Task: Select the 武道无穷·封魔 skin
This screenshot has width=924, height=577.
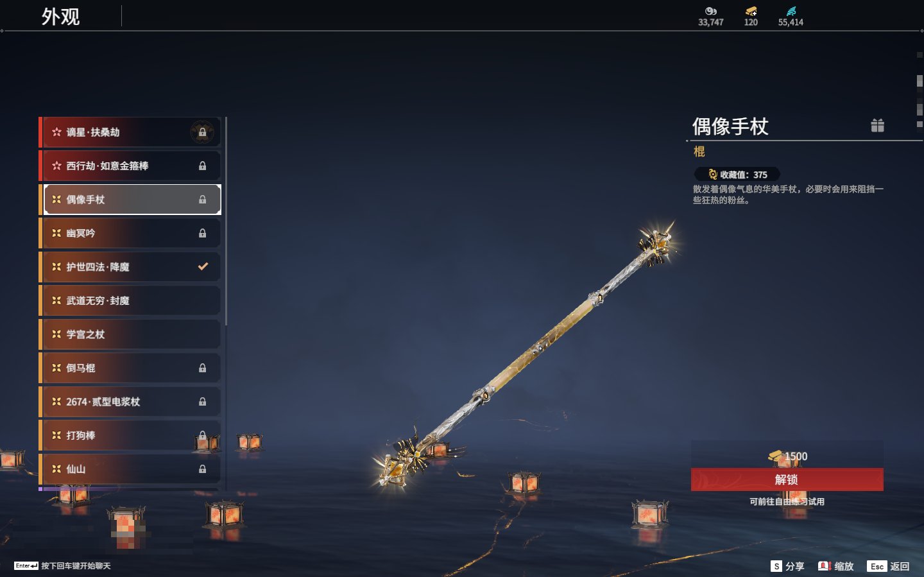Action: point(130,300)
